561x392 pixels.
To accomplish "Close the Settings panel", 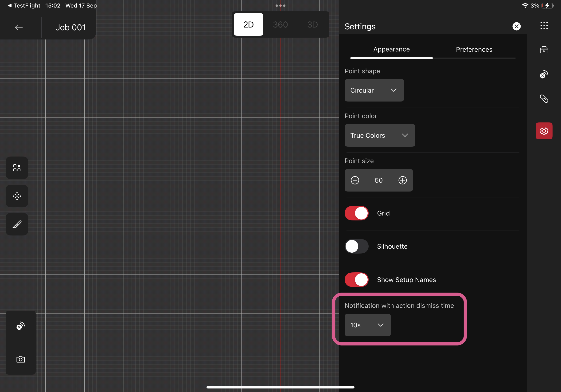I will coord(516,26).
